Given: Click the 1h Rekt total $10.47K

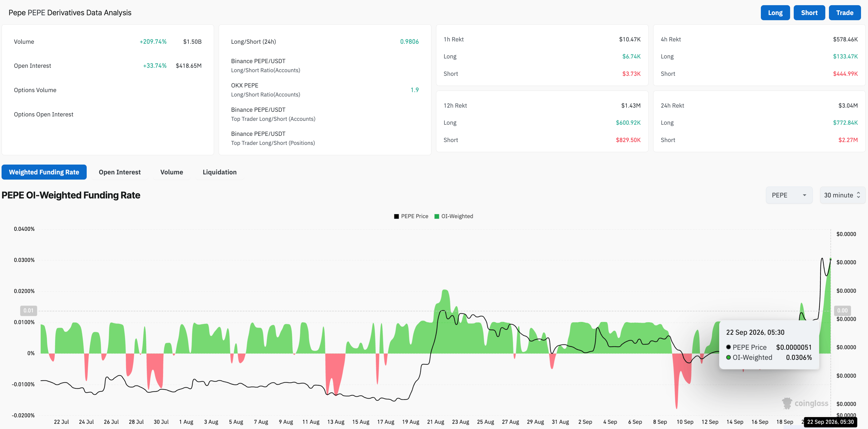Looking at the screenshot, I should click(x=630, y=39).
